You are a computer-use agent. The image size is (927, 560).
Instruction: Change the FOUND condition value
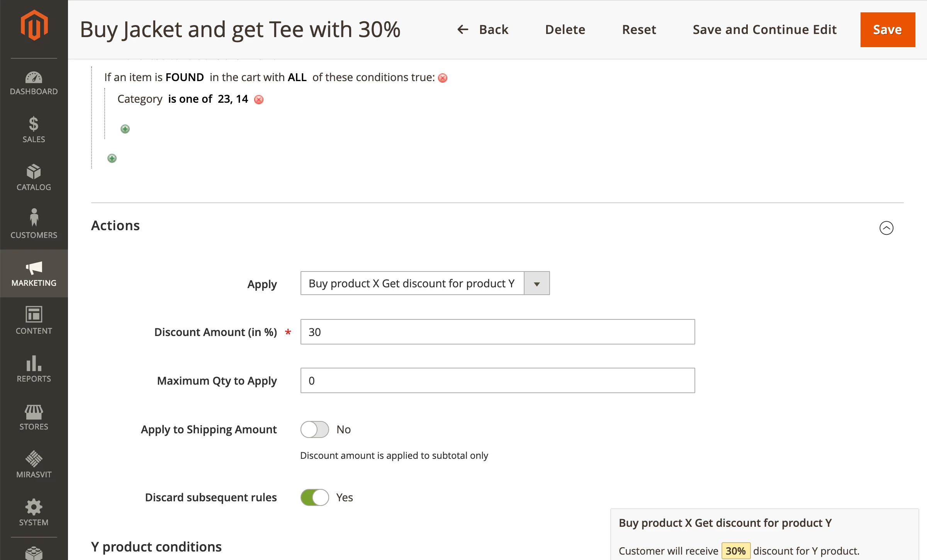point(184,78)
